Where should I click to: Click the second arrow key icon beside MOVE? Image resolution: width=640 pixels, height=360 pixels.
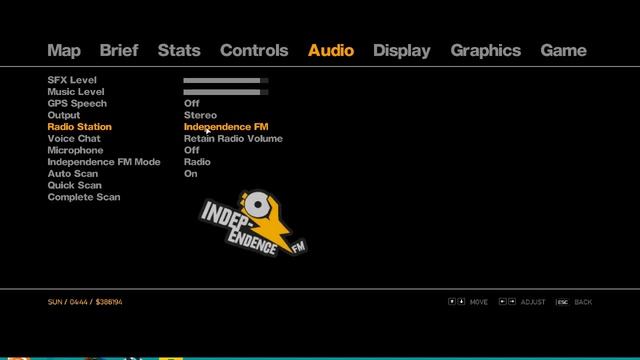tap(461, 302)
